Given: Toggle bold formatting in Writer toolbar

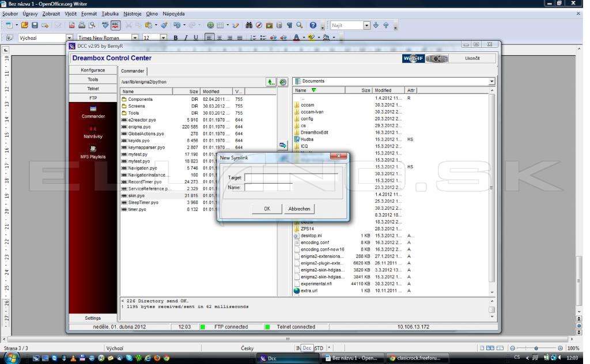Looking at the screenshot, I should tap(175, 37).
